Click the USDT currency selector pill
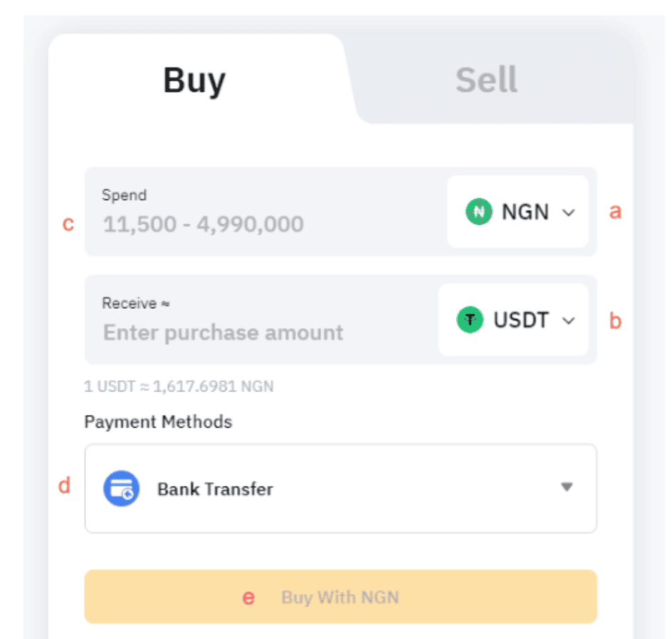The width and height of the screenshot is (672, 639). click(513, 320)
